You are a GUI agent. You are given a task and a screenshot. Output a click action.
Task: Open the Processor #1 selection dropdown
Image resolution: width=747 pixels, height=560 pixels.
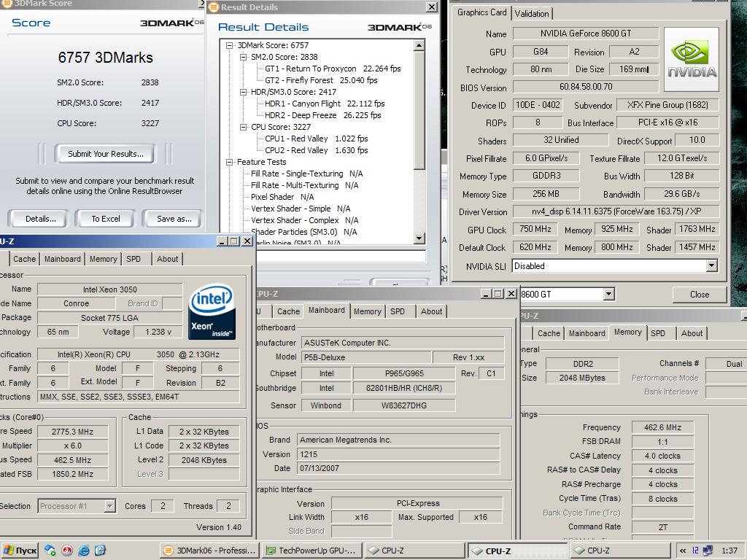coord(109,506)
